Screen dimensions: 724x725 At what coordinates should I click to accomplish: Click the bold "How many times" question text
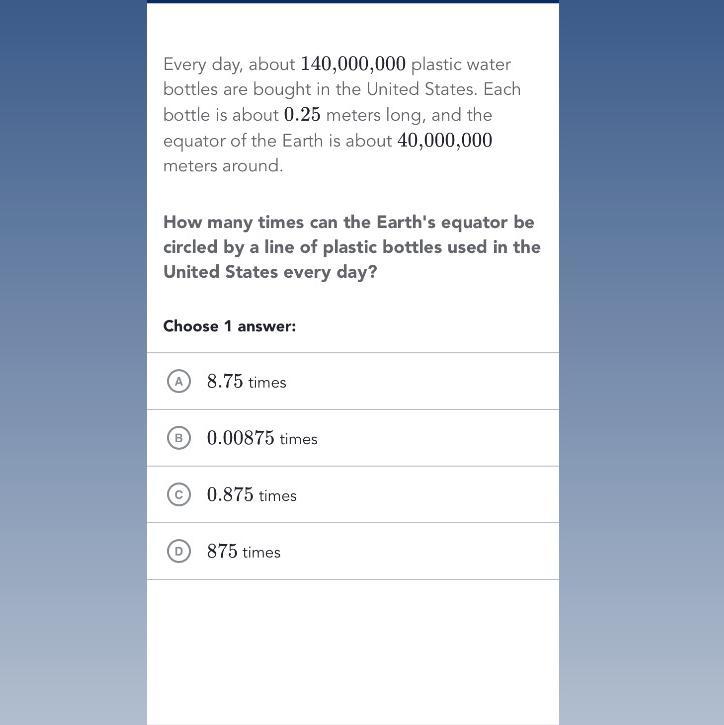[x=352, y=247]
